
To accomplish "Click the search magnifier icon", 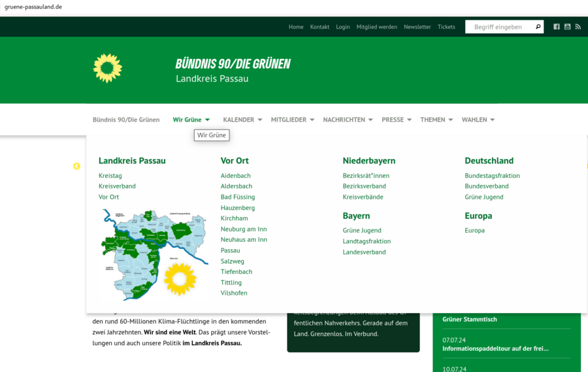I will [x=538, y=27].
